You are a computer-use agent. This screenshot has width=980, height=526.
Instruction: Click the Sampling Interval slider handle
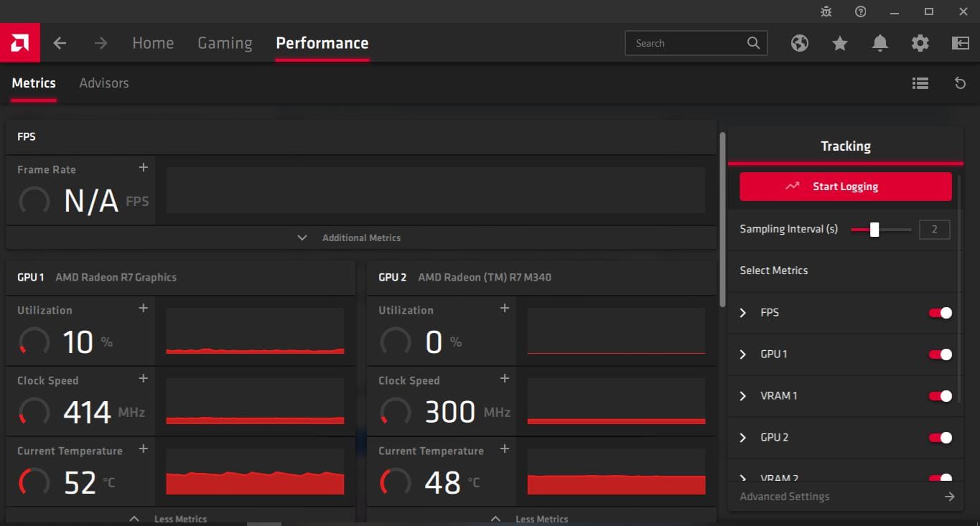874,230
